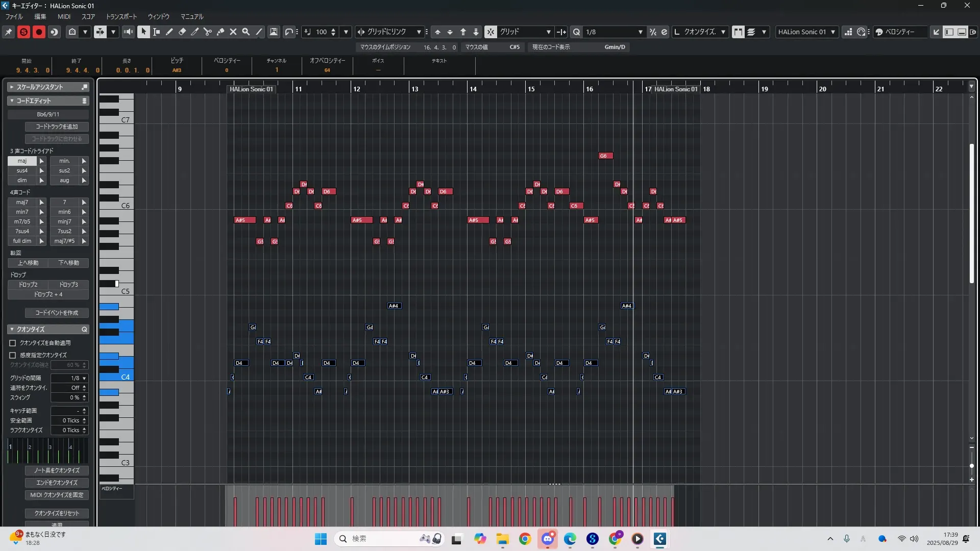Choose the Mute X tool
Image resolution: width=980 pixels, height=551 pixels.
(x=233, y=32)
